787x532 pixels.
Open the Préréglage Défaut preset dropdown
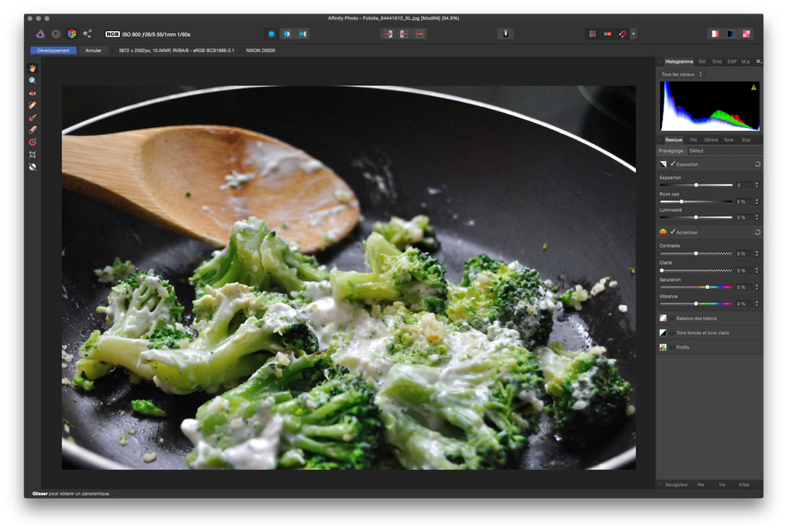click(x=724, y=151)
